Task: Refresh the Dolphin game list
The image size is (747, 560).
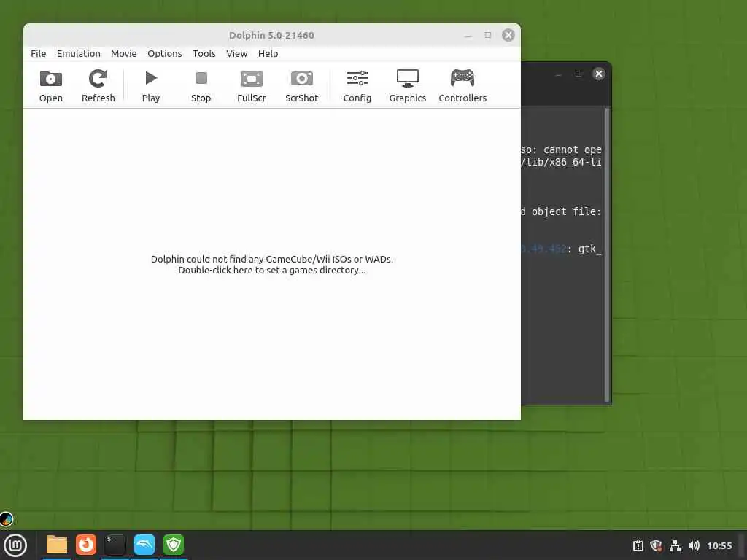Action: (98, 86)
